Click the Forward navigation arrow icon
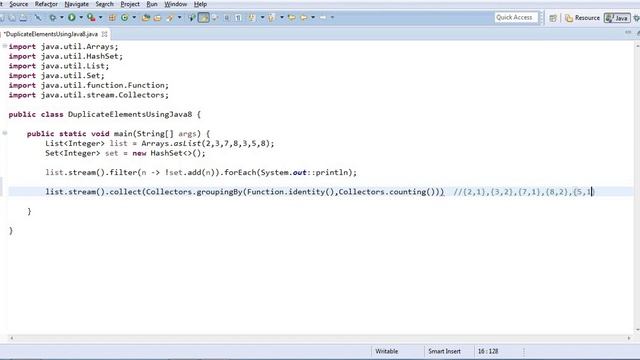 323,18
